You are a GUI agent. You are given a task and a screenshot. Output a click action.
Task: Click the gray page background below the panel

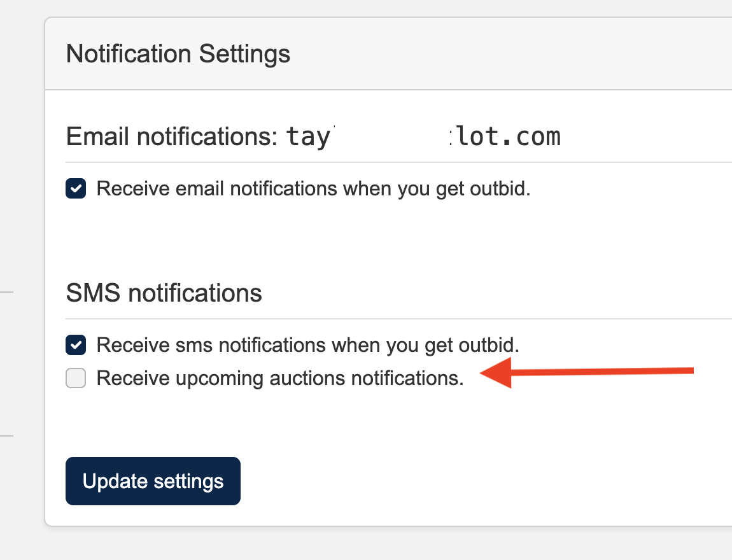382,544
